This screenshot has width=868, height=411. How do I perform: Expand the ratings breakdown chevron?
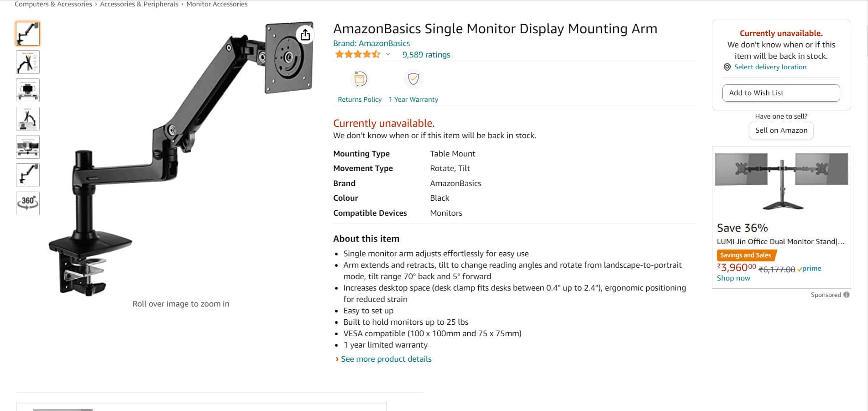pos(388,54)
